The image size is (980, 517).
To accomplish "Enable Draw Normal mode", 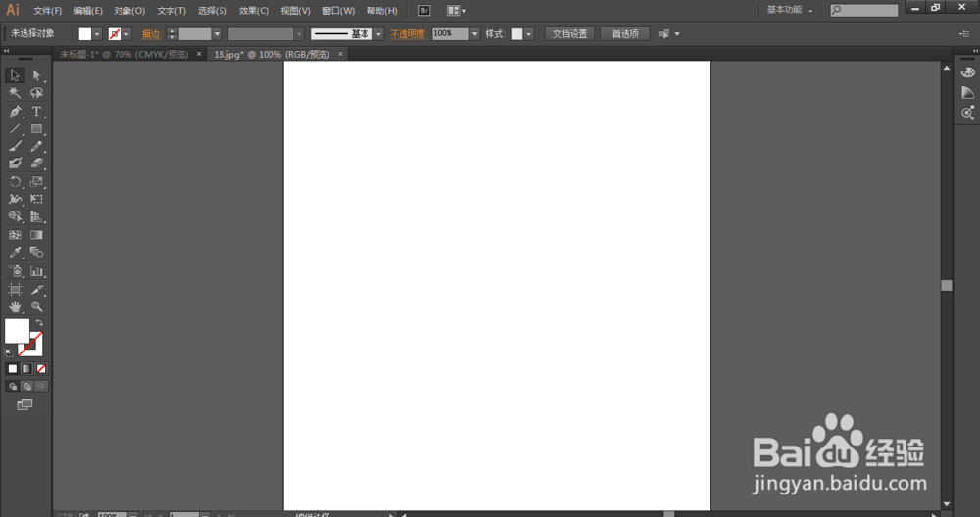I will click(x=13, y=387).
